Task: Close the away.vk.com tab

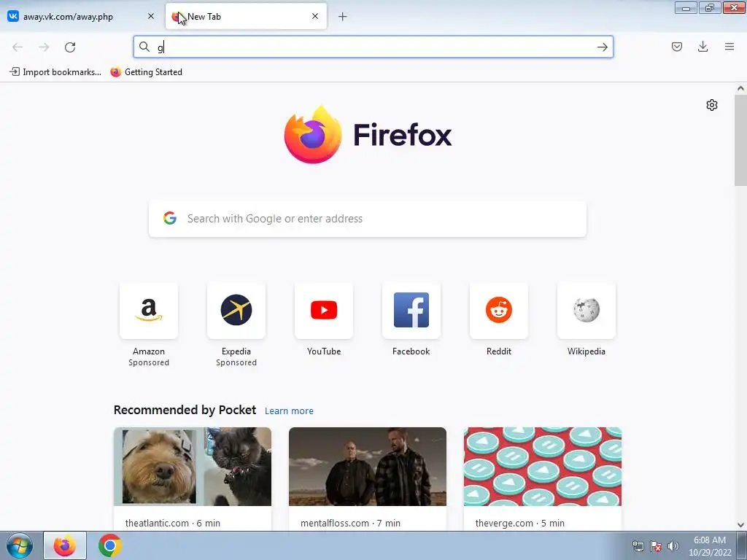Action: (x=151, y=16)
